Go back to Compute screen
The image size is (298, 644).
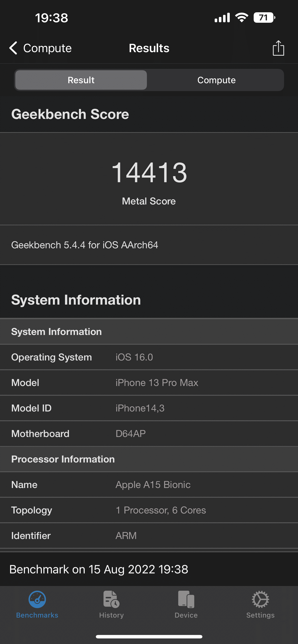(x=40, y=48)
